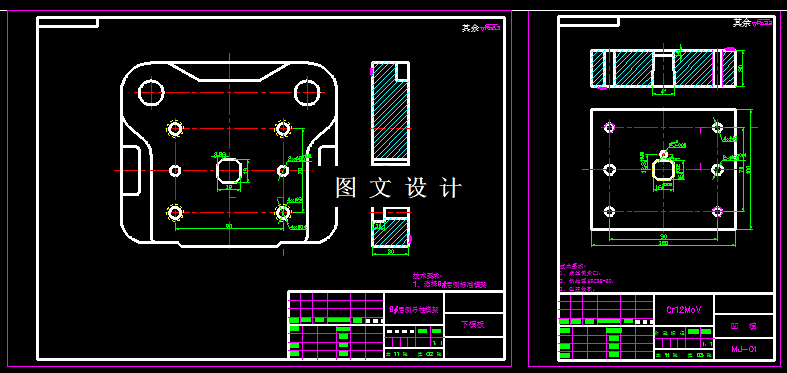Image resolution: width=787 pixels, height=373 pixels.
Task: Pick the tall hatched section view, left sheet
Action: 390,113
